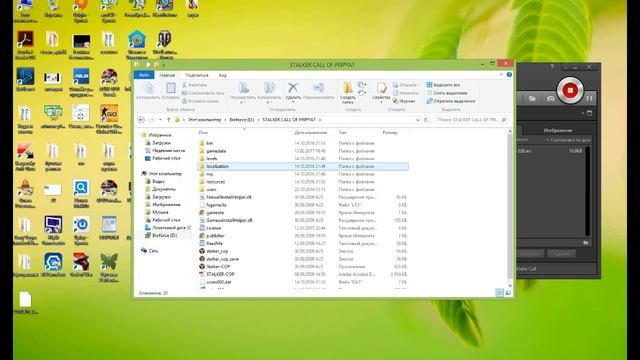Screen dimensions: 640x360
Task: Click Invert selection (Обратить выделение)
Action: tap(451, 101)
